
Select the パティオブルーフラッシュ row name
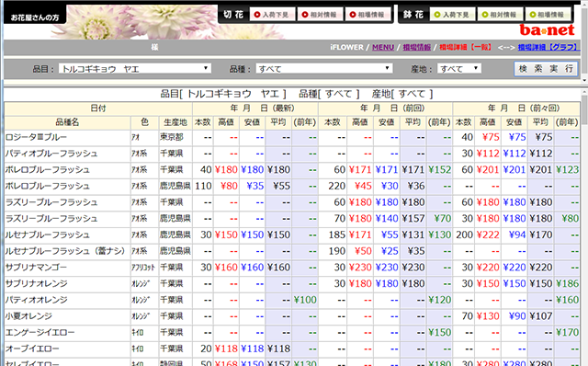click(x=51, y=154)
